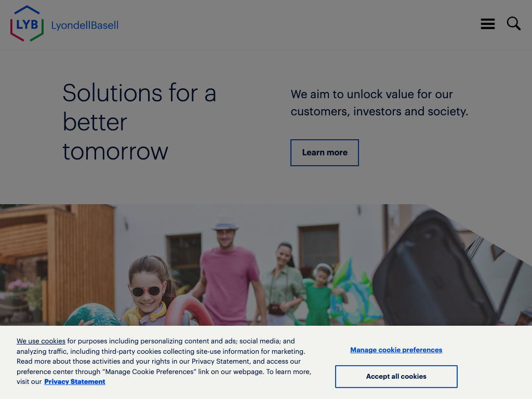
Task: Click the teal beach ball in photo
Action: point(92,315)
